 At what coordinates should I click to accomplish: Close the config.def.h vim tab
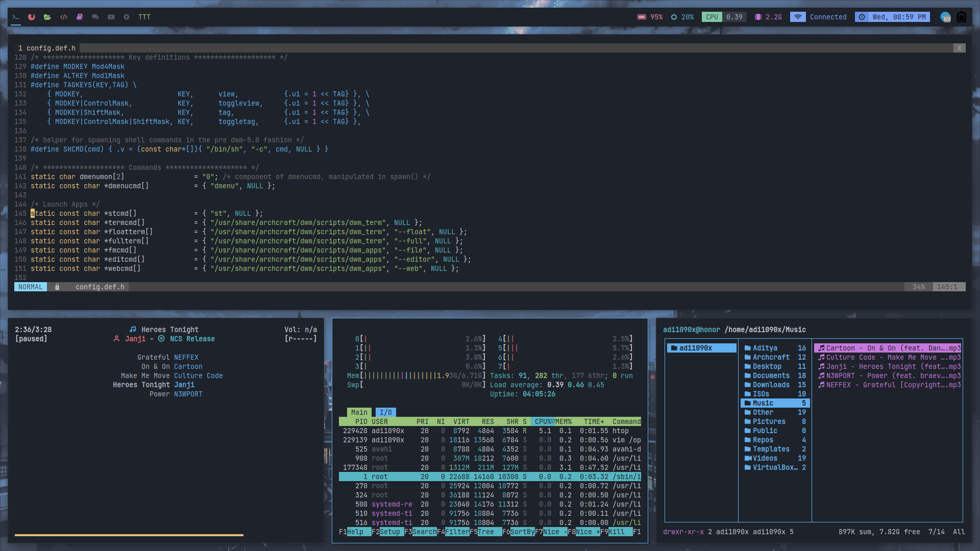pyautogui.click(x=959, y=48)
